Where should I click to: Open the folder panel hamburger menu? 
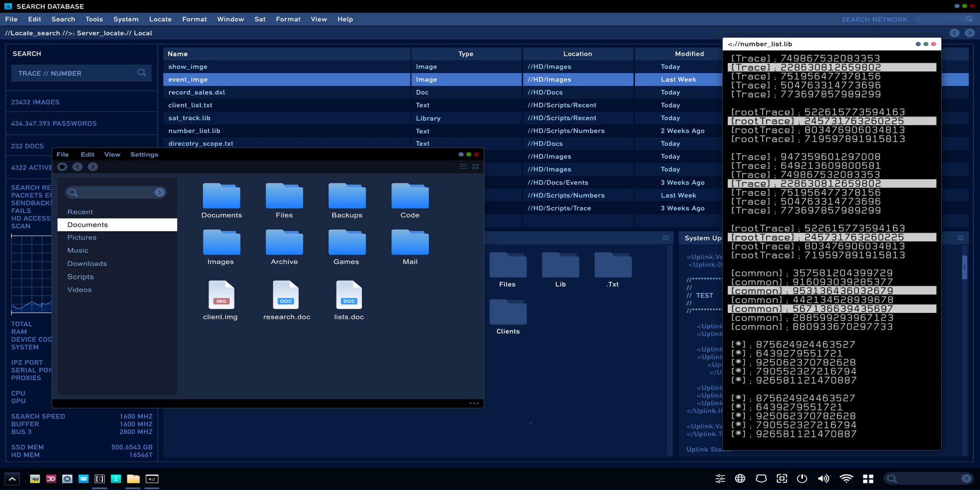pos(665,238)
